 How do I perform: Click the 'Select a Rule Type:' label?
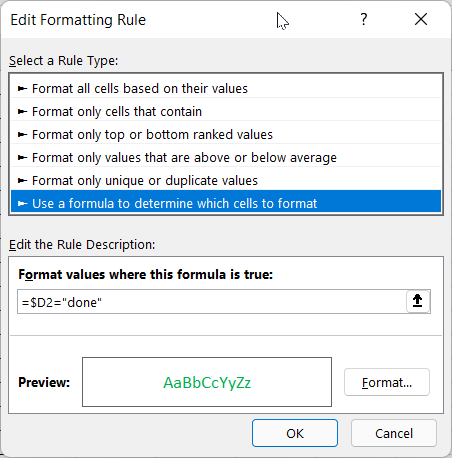coord(64,61)
